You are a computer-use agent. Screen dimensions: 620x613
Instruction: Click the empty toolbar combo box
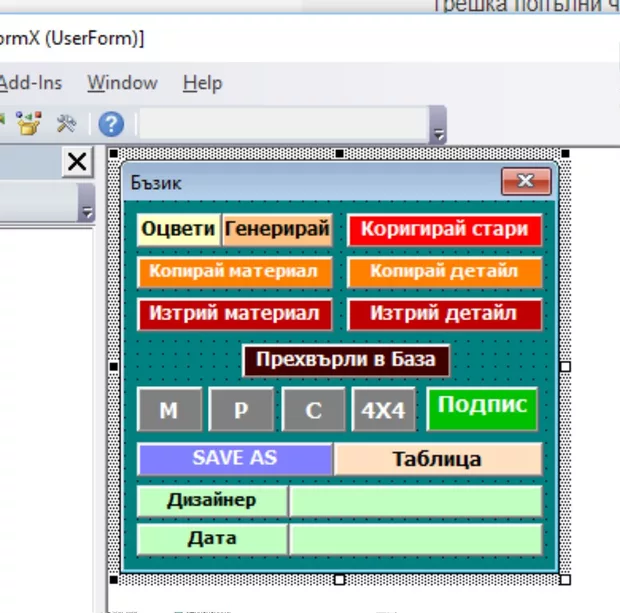point(284,124)
